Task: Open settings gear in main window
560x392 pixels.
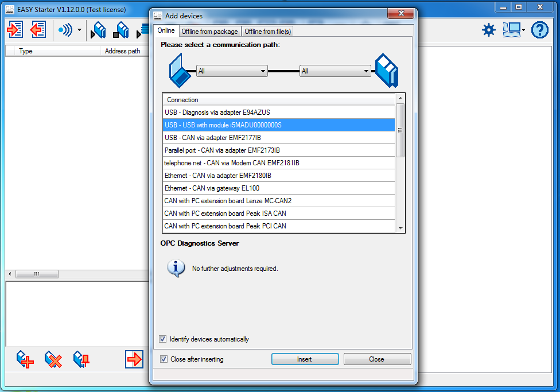Action: coord(489,30)
